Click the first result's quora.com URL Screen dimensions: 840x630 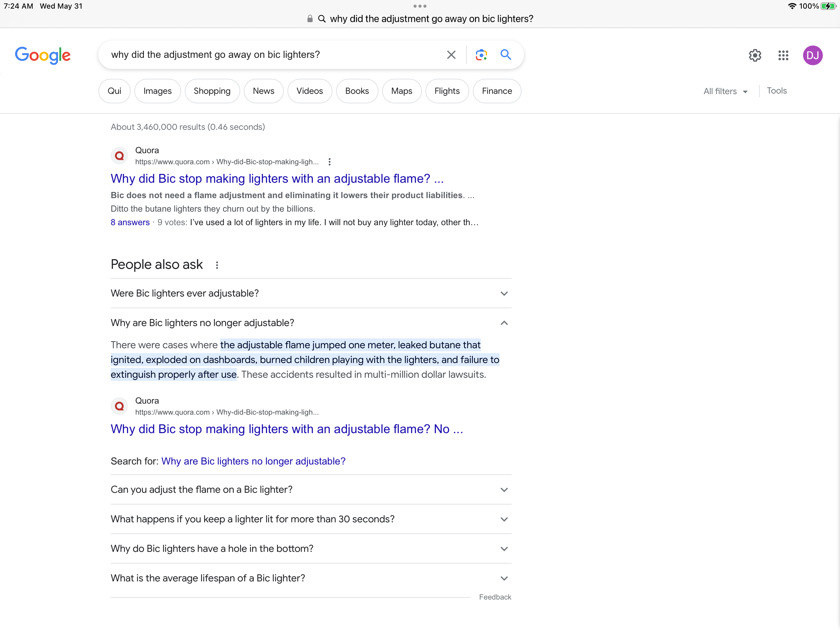coord(227,162)
